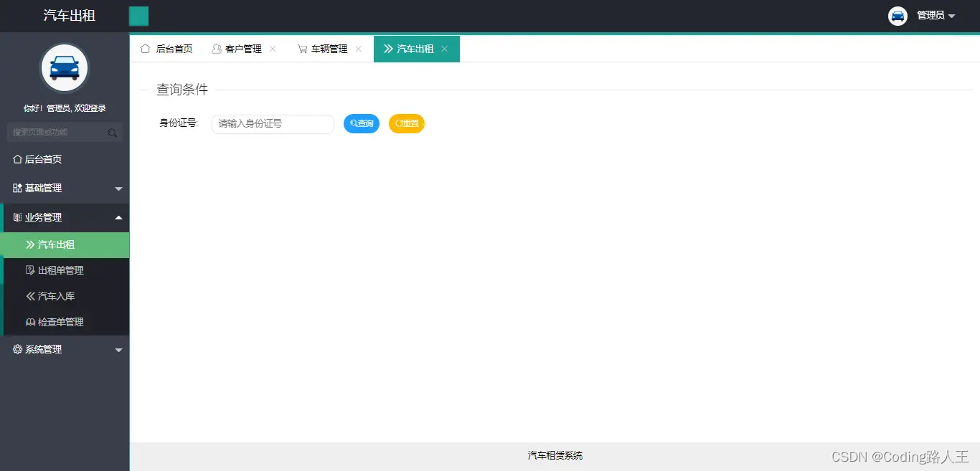The width and height of the screenshot is (980, 471).
Task: Click book icon beside 检查单管理
Action: [x=30, y=322]
